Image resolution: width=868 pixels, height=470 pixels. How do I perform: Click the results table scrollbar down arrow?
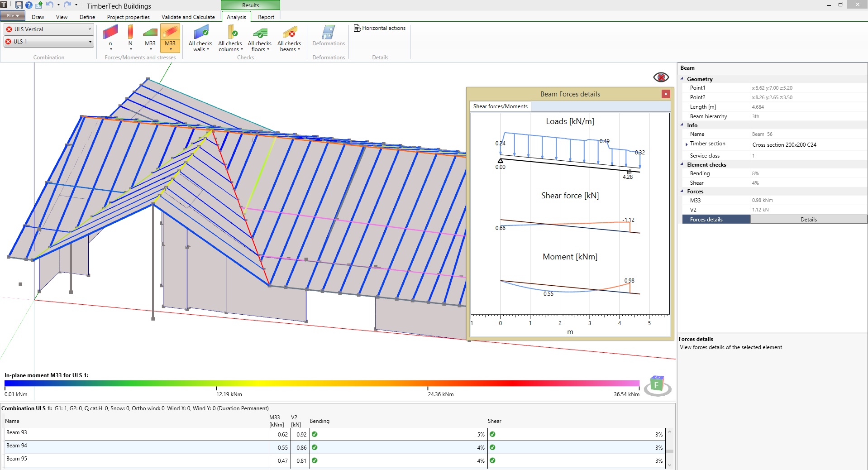669,465
